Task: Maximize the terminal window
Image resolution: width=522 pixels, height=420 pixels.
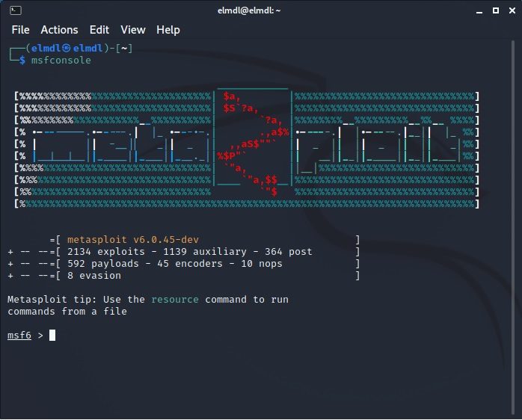Action: tap(494, 10)
